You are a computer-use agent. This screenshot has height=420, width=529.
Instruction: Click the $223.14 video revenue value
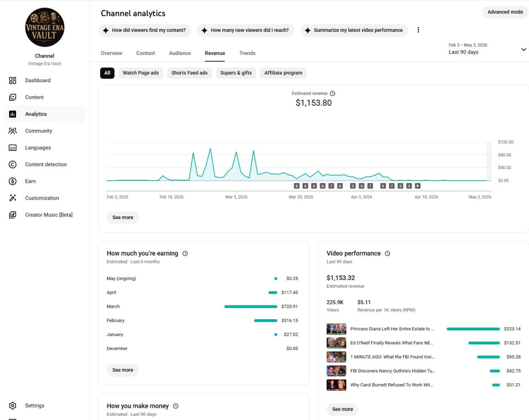(x=512, y=329)
